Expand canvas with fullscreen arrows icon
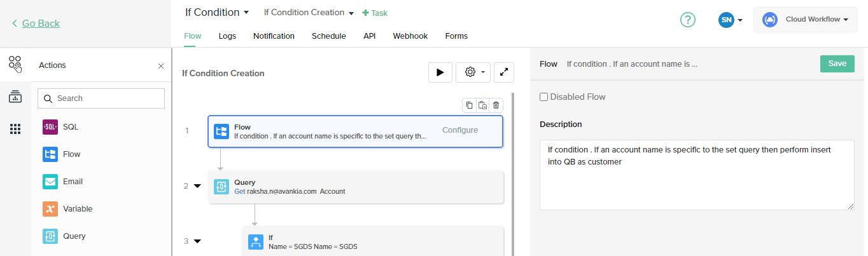Image resolution: width=868 pixels, height=256 pixels. 503,72
